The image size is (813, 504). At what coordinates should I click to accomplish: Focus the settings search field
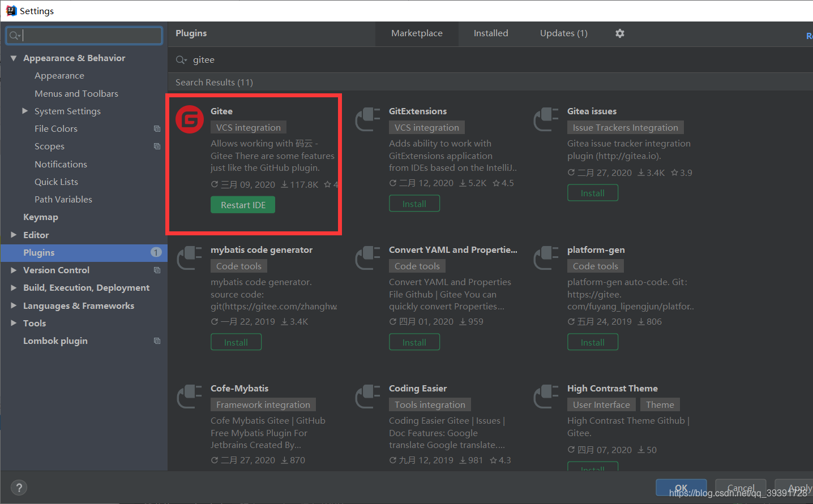pos(84,36)
